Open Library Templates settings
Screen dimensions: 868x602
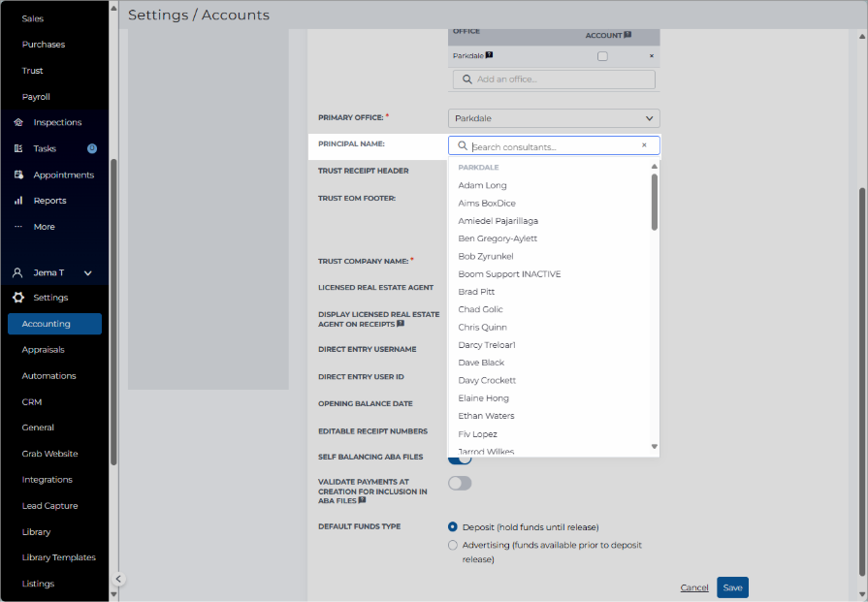click(x=59, y=557)
